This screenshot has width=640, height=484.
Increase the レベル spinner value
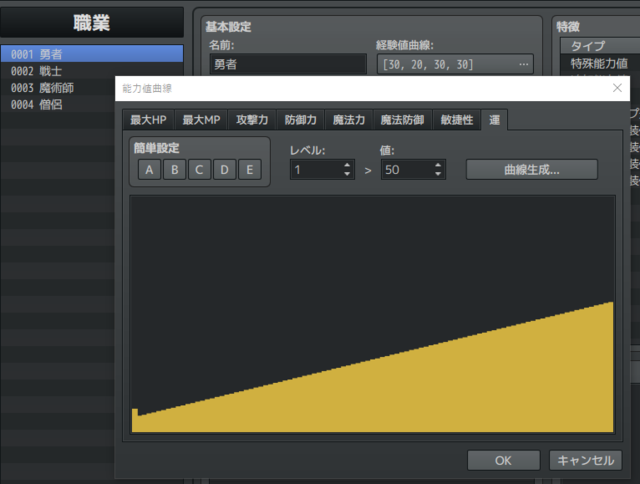point(347,165)
